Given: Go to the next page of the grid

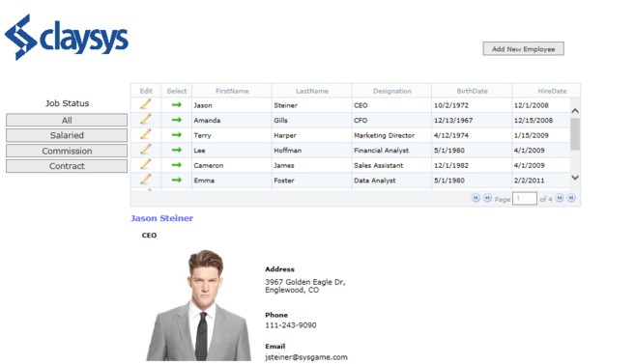Looking at the screenshot, I should [x=560, y=198].
